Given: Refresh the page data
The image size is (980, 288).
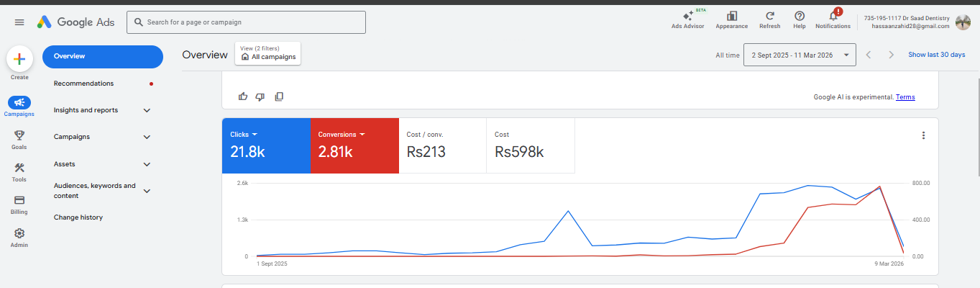Looking at the screenshot, I should (x=769, y=19).
